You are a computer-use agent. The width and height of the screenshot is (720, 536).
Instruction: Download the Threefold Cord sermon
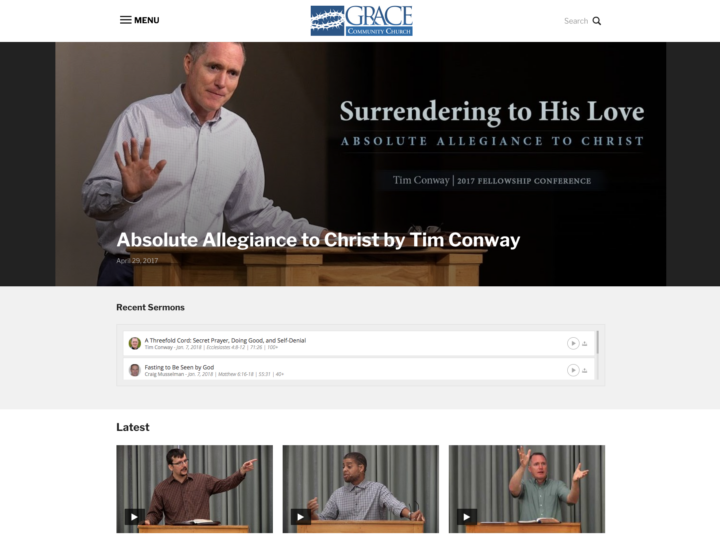[x=585, y=344]
